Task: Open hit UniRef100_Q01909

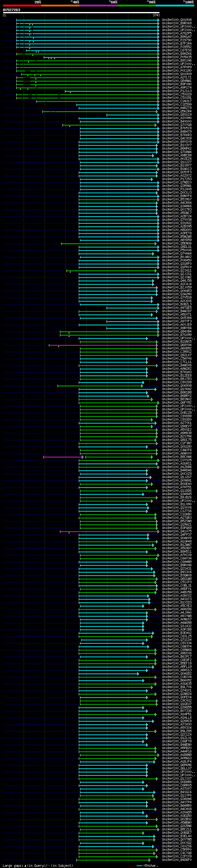Action: pos(177,74)
